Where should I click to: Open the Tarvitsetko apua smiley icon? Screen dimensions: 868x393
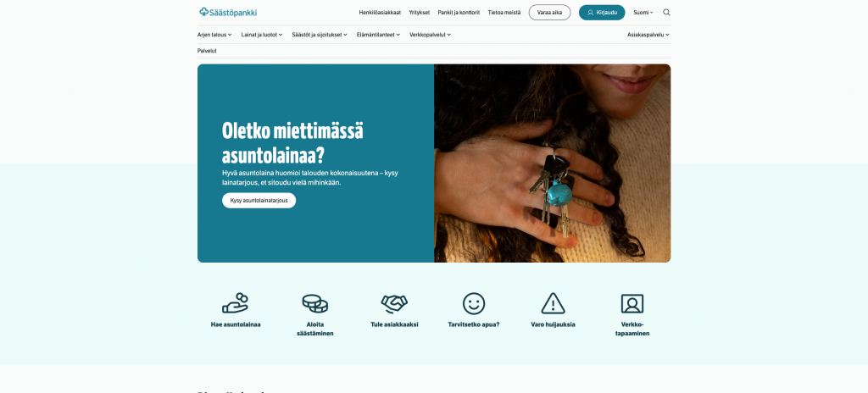click(474, 303)
